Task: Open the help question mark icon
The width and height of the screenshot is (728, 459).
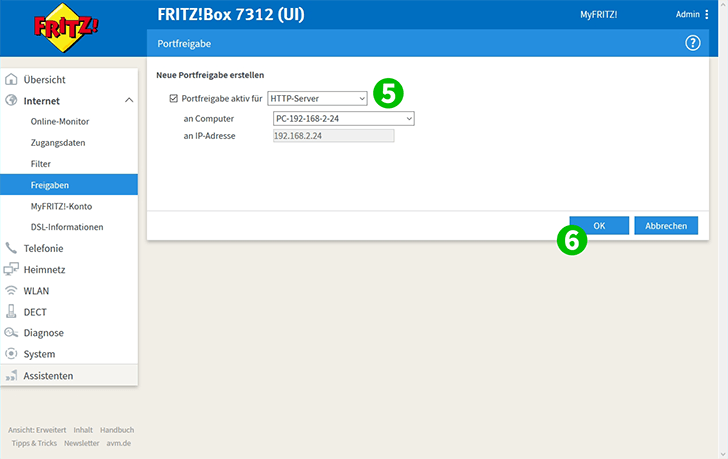Action: tap(693, 43)
